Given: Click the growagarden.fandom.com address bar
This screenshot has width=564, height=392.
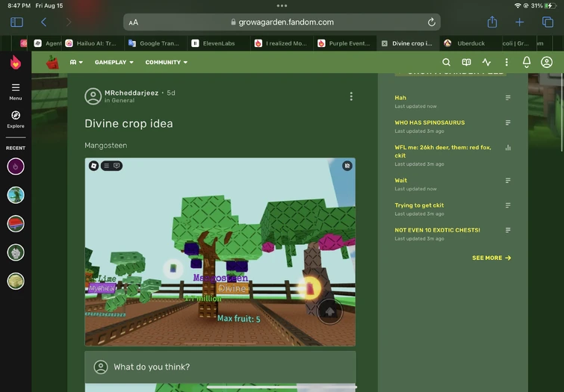Looking at the screenshot, I should coord(282,22).
